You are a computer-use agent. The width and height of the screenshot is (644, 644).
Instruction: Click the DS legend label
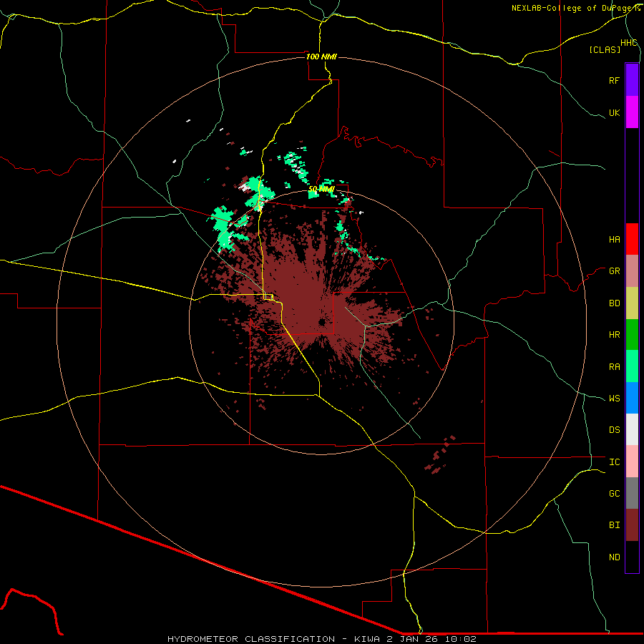614,429
